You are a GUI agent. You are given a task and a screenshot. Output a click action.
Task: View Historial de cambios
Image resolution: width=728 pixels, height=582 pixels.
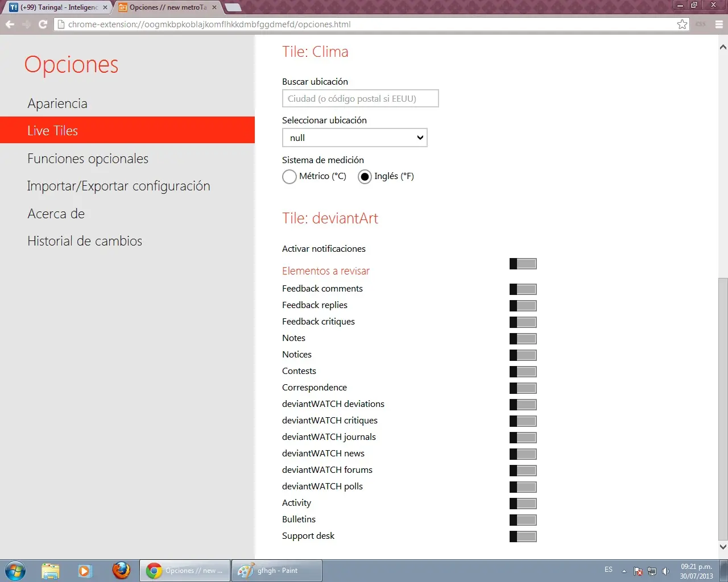point(85,241)
